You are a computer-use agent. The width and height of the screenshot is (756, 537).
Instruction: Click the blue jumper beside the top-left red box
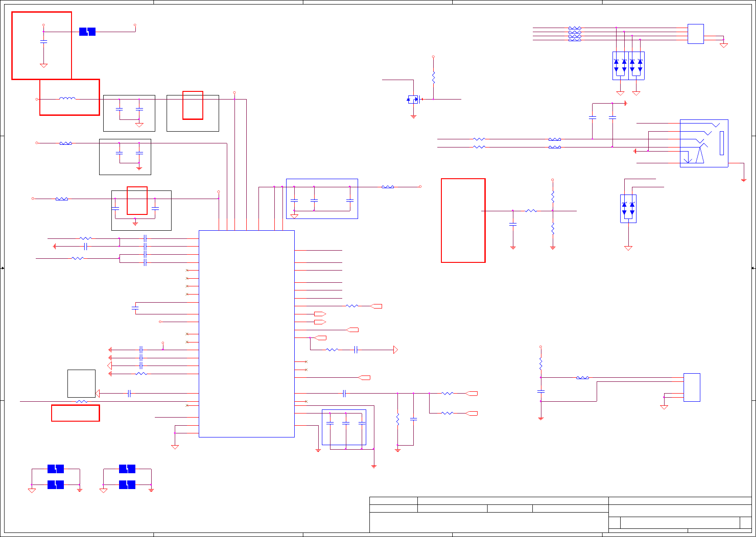click(x=87, y=32)
